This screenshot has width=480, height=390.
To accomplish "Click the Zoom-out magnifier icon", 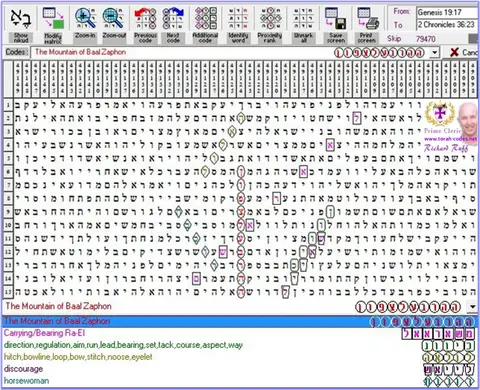I will pyautogui.click(x=113, y=18).
